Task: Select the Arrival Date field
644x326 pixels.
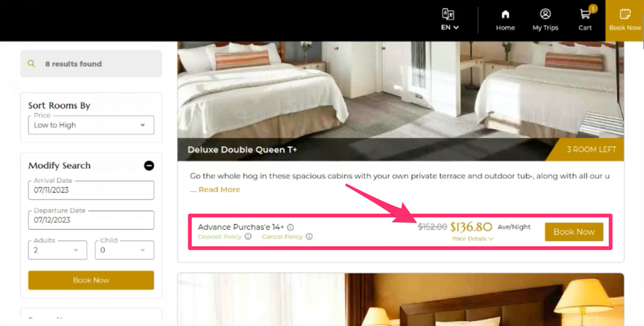Action: click(x=91, y=190)
